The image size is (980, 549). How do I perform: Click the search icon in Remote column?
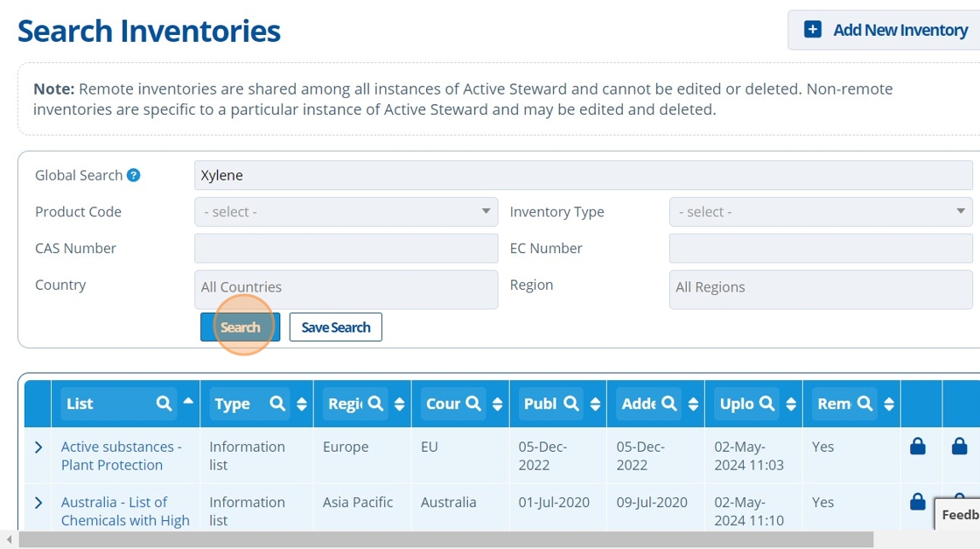pyautogui.click(x=864, y=404)
